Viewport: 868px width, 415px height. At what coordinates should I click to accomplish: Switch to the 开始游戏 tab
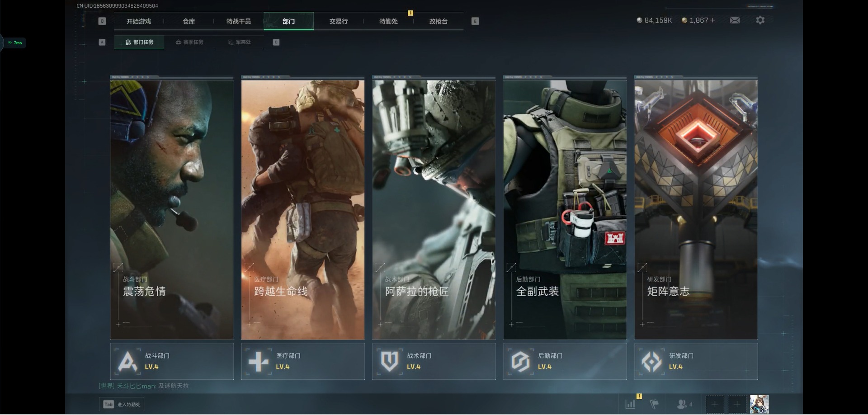[x=139, y=21]
